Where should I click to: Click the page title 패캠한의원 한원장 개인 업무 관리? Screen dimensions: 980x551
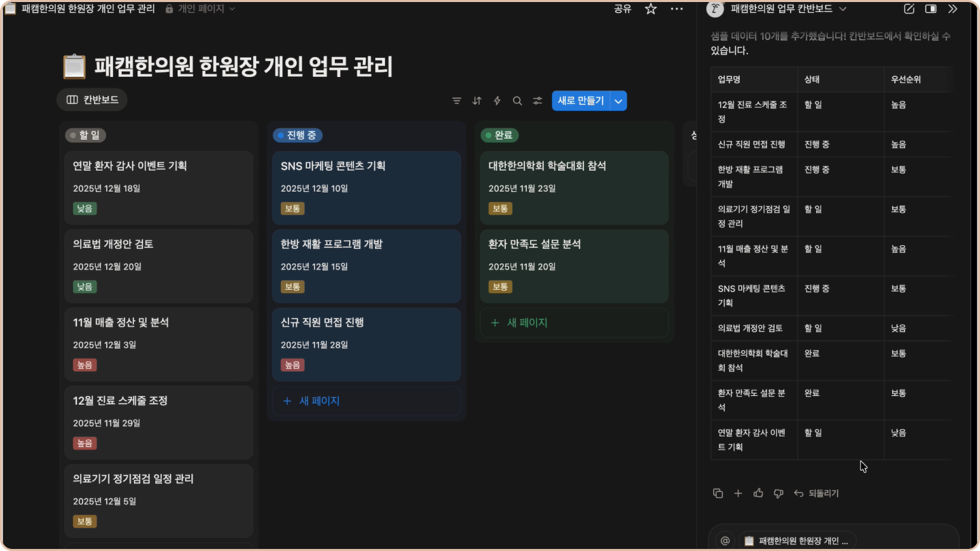(244, 67)
